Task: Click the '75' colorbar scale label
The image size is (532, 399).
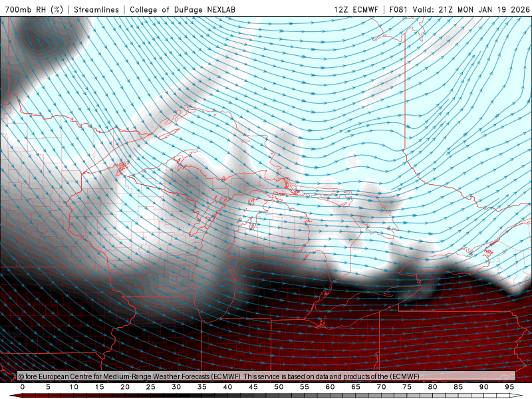Action: [407, 387]
